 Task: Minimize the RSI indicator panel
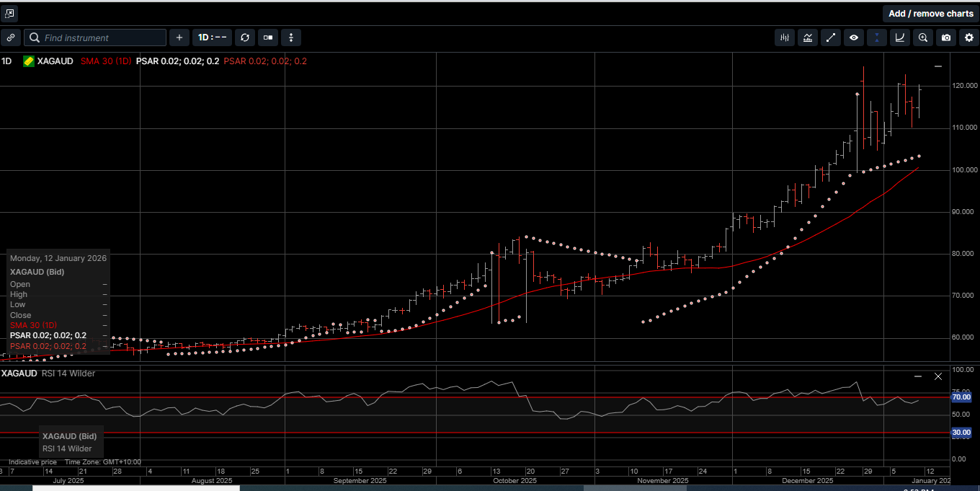click(x=917, y=376)
